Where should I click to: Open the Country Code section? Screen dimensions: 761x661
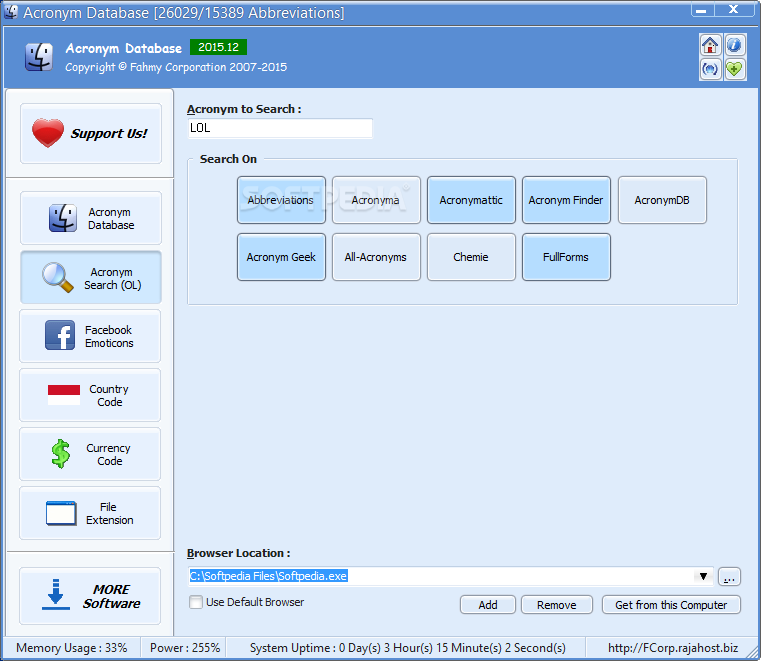[90, 396]
